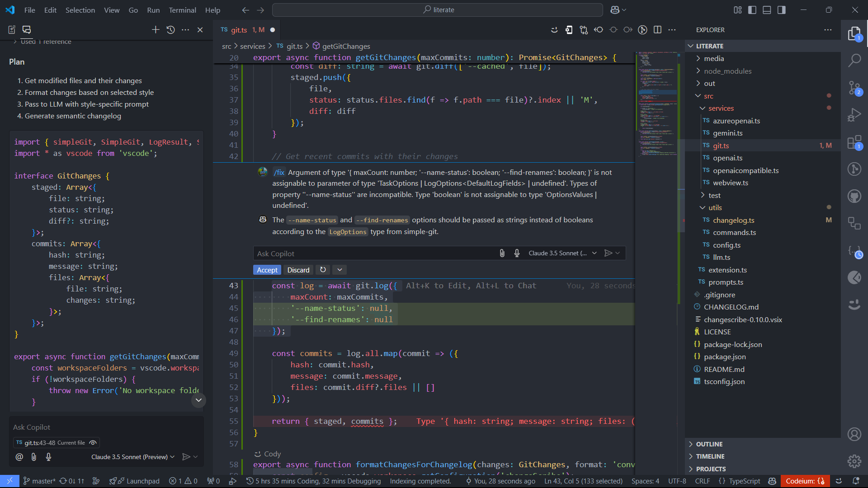Viewport: 868px width, 488px height.
Task: Accept the Copilot suggested fix
Action: (x=267, y=270)
